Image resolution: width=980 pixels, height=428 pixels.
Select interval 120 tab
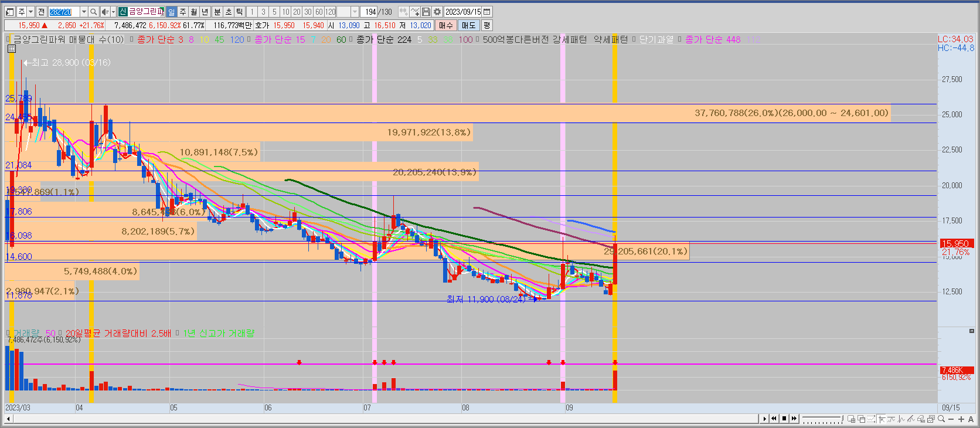point(330,12)
